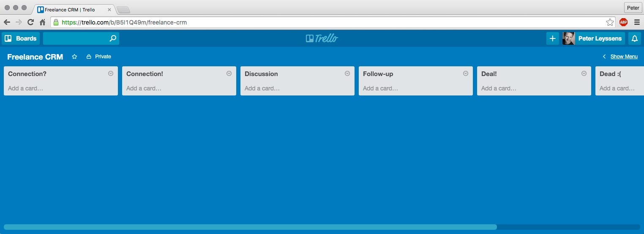Close the Freelance CRM browser tab

109,9
